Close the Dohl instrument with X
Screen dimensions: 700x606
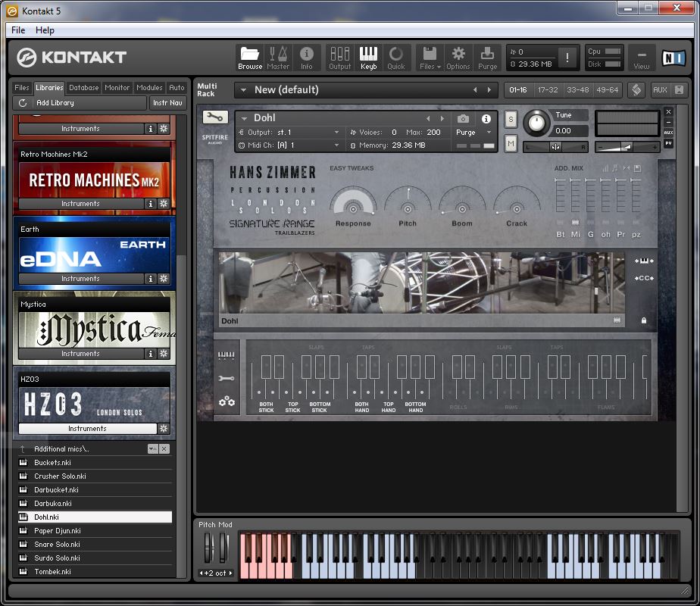click(668, 111)
